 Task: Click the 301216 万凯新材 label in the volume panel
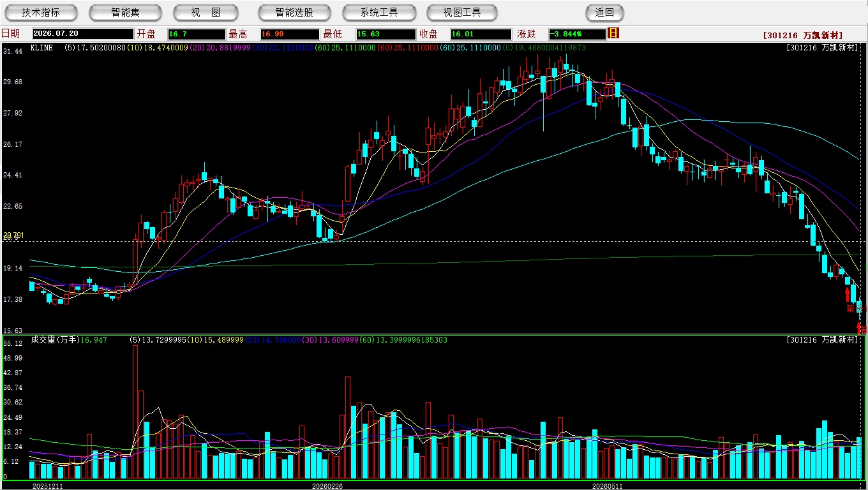pyautogui.click(x=823, y=340)
